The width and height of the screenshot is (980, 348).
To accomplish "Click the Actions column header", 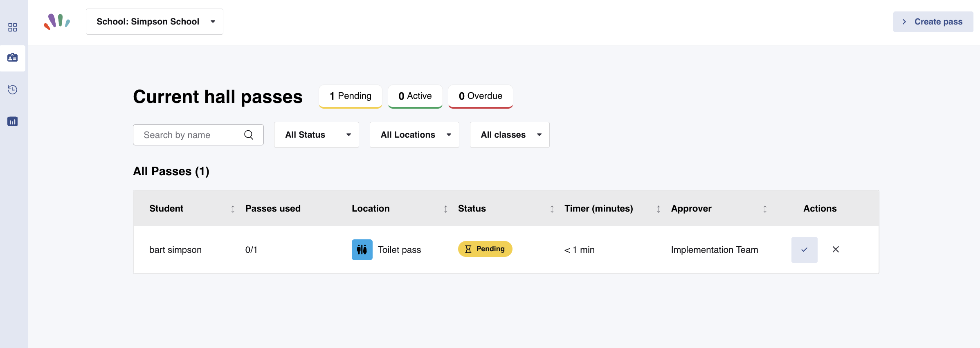I will (820, 208).
